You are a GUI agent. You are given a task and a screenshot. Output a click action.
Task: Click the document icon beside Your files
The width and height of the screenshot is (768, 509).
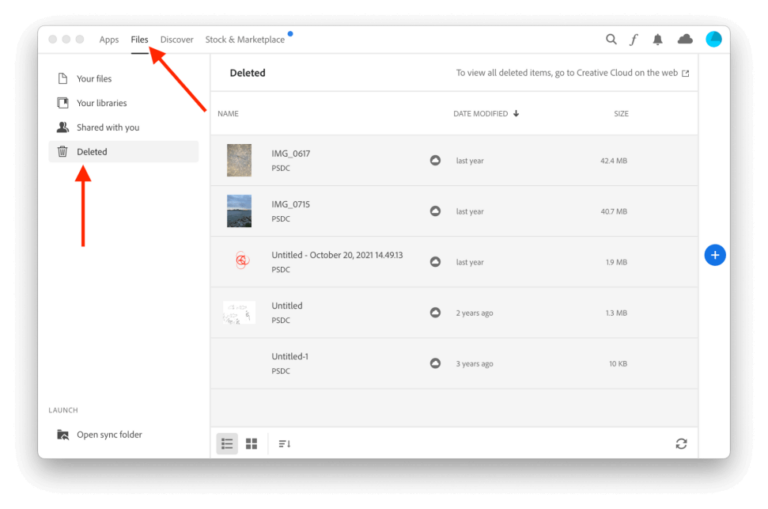[62, 78]
